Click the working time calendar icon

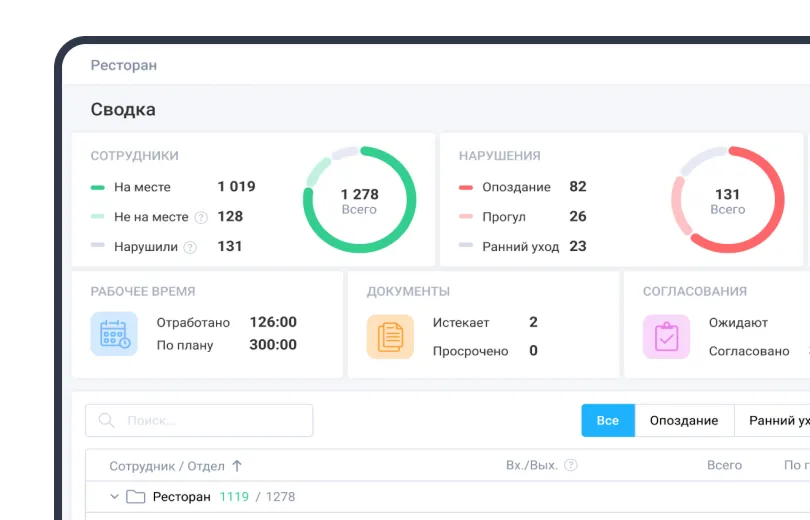114,334
